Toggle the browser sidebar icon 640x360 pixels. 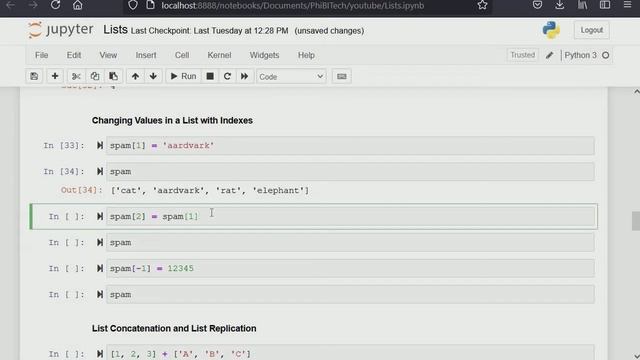coord(605,5)
